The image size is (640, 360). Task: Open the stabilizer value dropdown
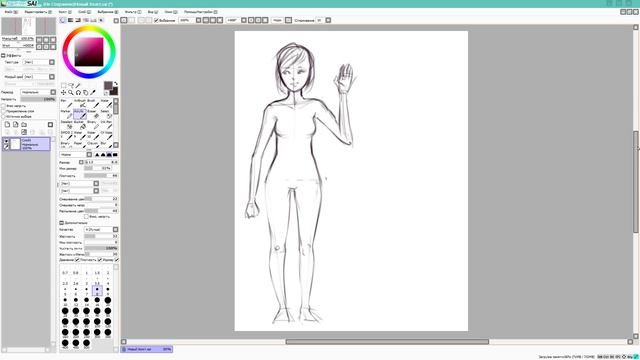(328, 20)
